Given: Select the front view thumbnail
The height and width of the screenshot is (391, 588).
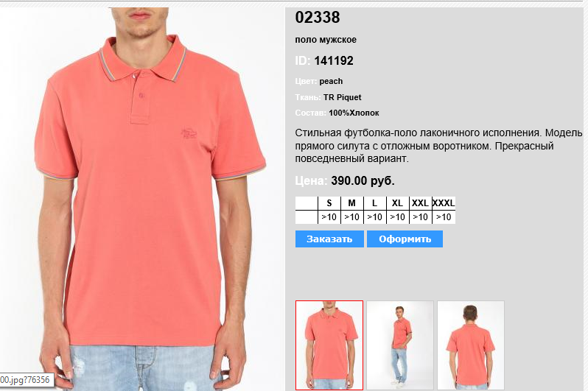Looking at the screenshot, I should (329, 345).
